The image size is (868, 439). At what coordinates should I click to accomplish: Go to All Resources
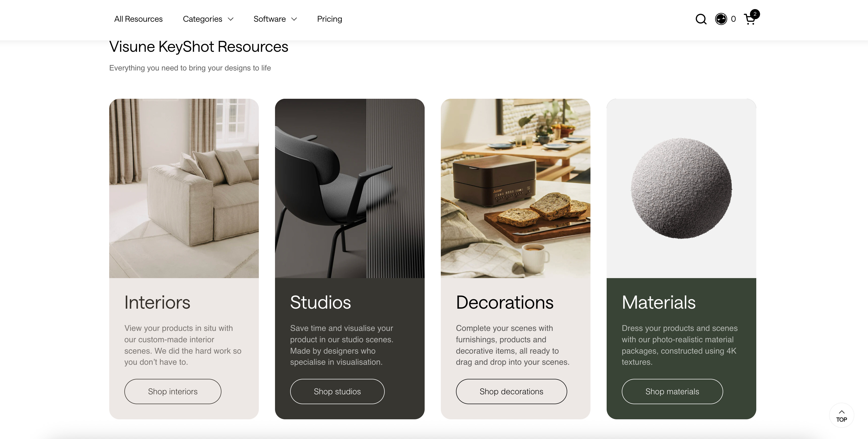coord(138,19)
